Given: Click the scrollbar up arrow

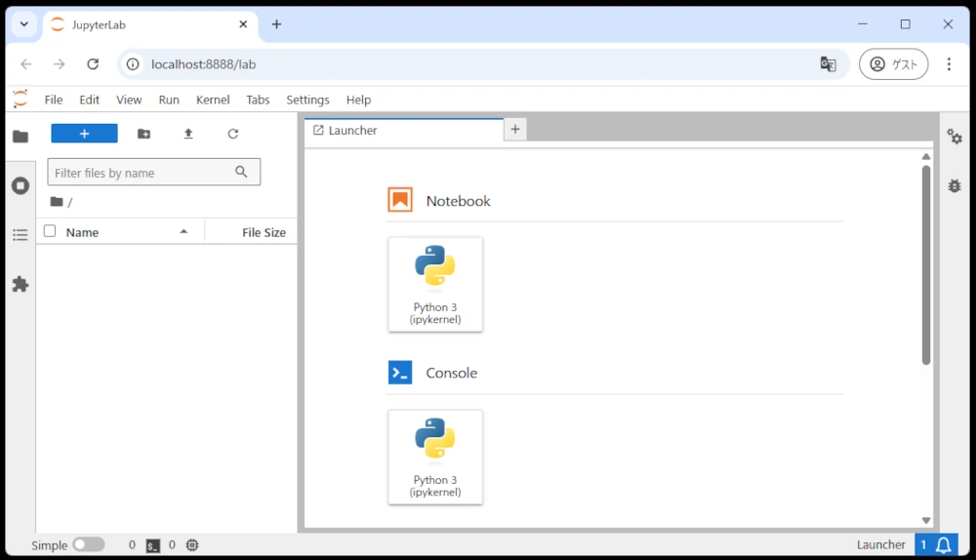Looking at the screenshot, I should (x=926, y=157).
